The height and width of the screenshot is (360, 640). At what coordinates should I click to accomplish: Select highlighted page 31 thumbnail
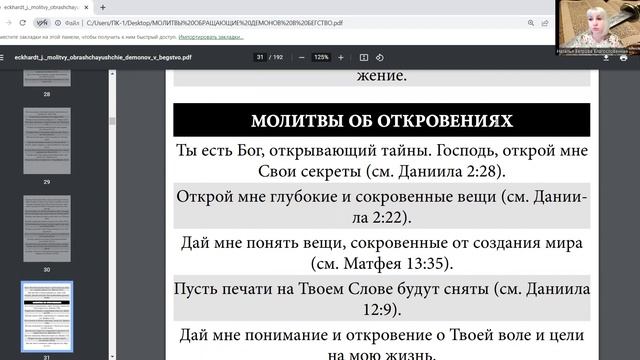47,316
